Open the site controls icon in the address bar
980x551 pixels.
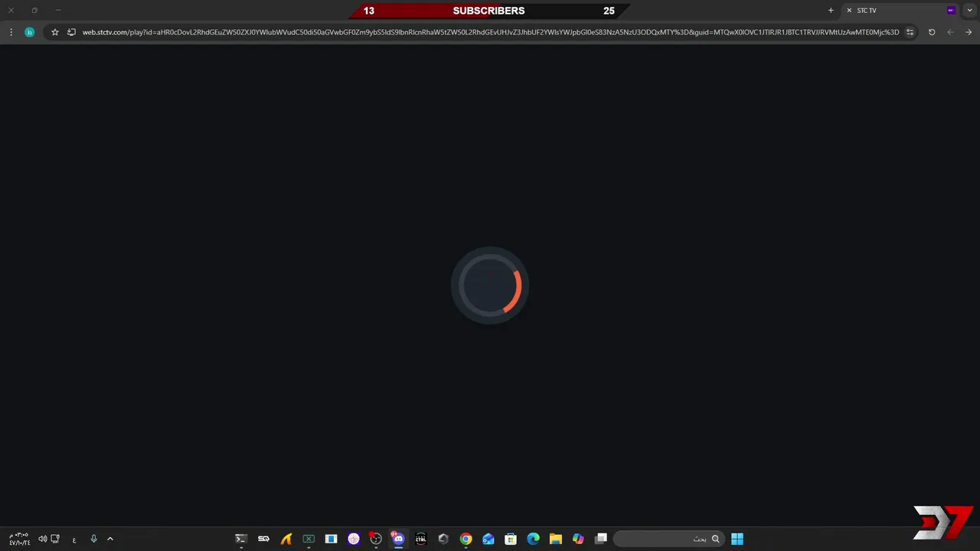click(910, 32)
